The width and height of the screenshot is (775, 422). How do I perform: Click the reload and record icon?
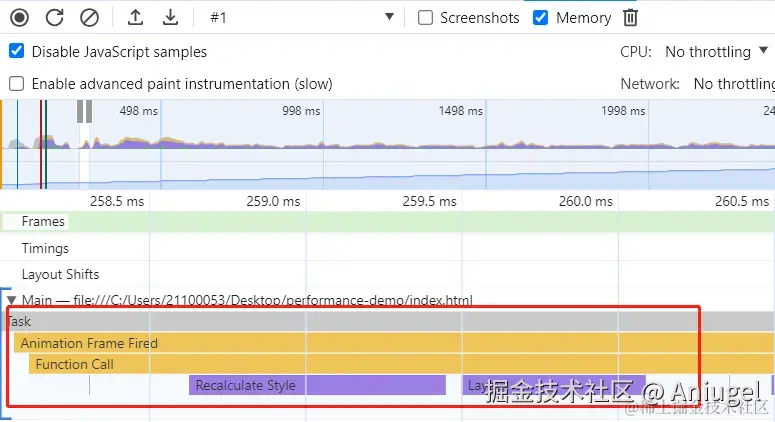coord(55,17)
